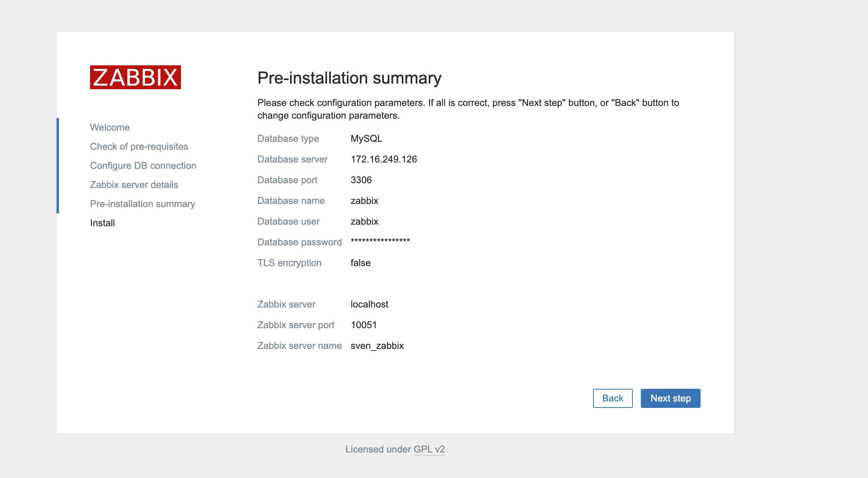Viewport: 868px width, 478px height.
Task: Click the server name sven_zabbix
Action: (x=377, y=346)
